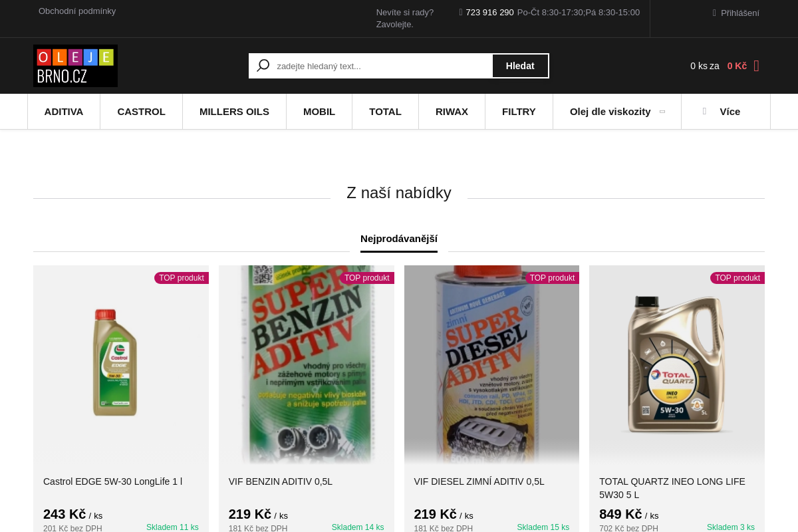Select the CASTROL menu item
This screenshot has width=798, height=532.
(x=141, y=111)
